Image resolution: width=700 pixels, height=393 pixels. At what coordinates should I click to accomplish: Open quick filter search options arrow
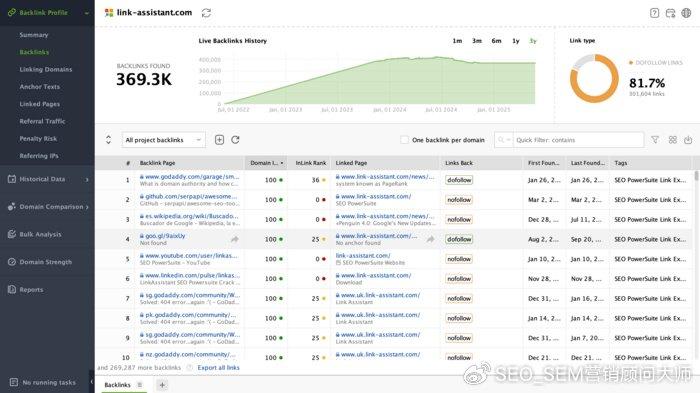(x=508, y=140)
